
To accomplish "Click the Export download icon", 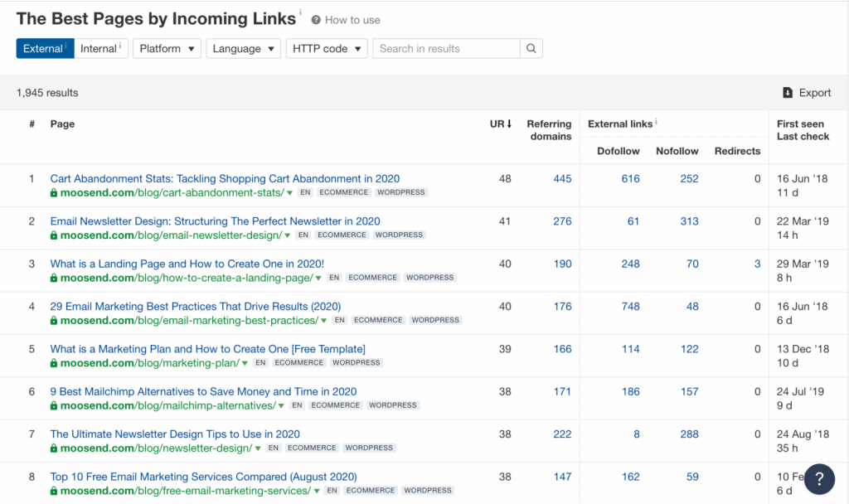I will coord(788,93).
